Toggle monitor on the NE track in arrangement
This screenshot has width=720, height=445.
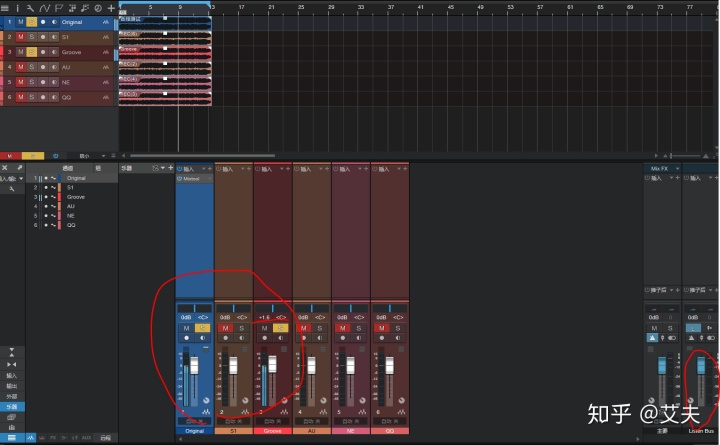pyautogui.click(x=54, y=82)
